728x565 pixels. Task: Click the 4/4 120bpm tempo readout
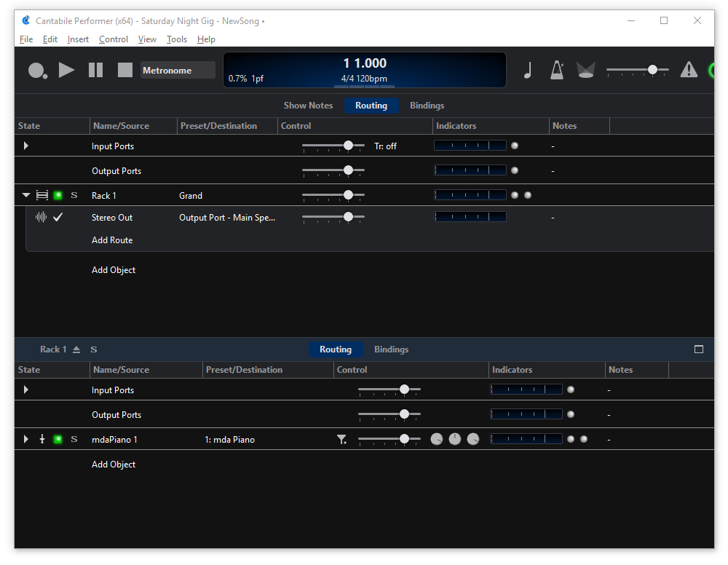(365, 79)
